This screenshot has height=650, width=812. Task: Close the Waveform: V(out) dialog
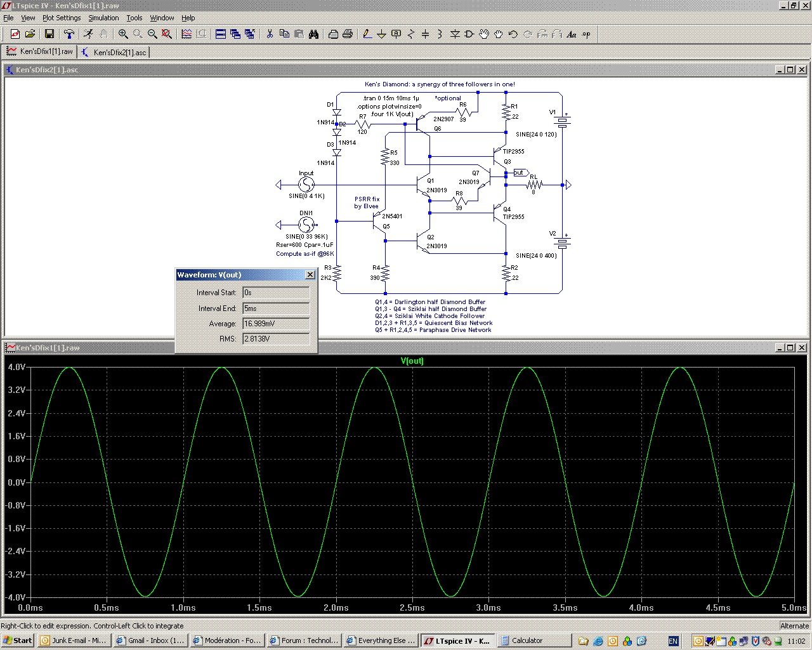coord(310,275)
